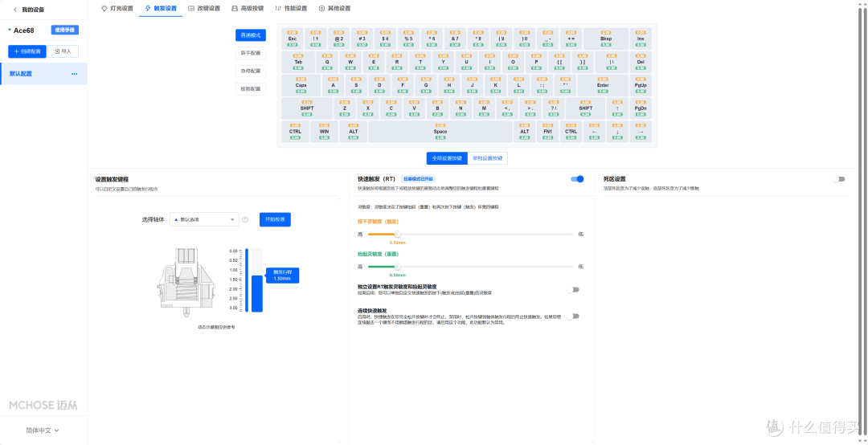The width and height of the screenshot is (868, 445).
Task: Switch to the 其他设置 tab
Action: pos(334,8)
